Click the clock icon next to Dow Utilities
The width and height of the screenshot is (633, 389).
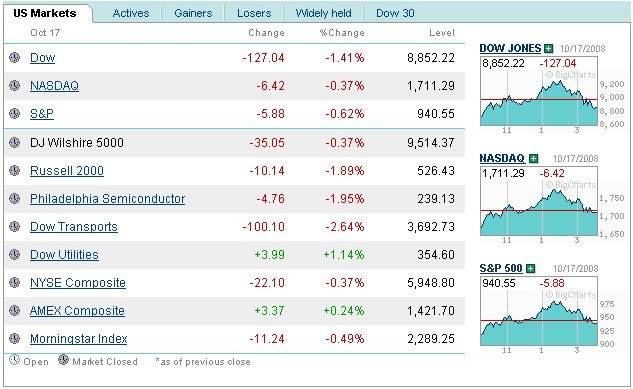tap(15, 255)
